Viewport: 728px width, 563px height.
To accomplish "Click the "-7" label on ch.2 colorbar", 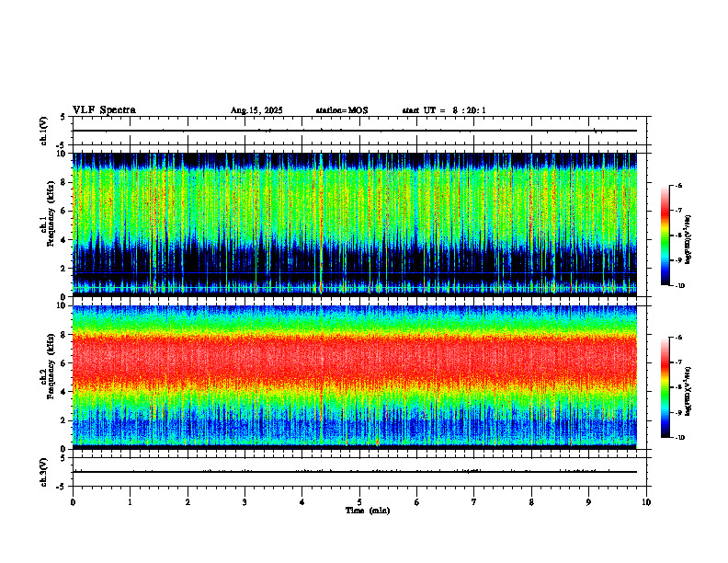I will 678,362.
